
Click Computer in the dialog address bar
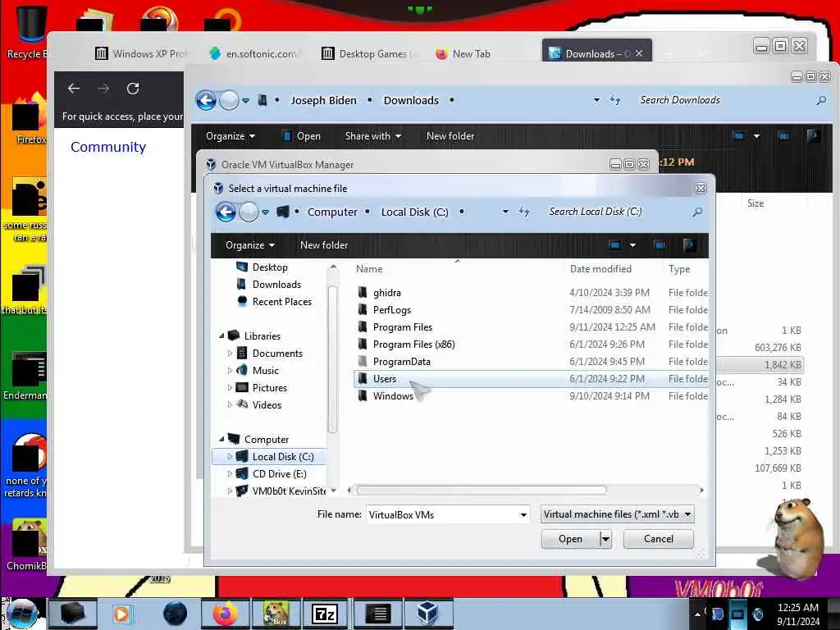point(332,212)
